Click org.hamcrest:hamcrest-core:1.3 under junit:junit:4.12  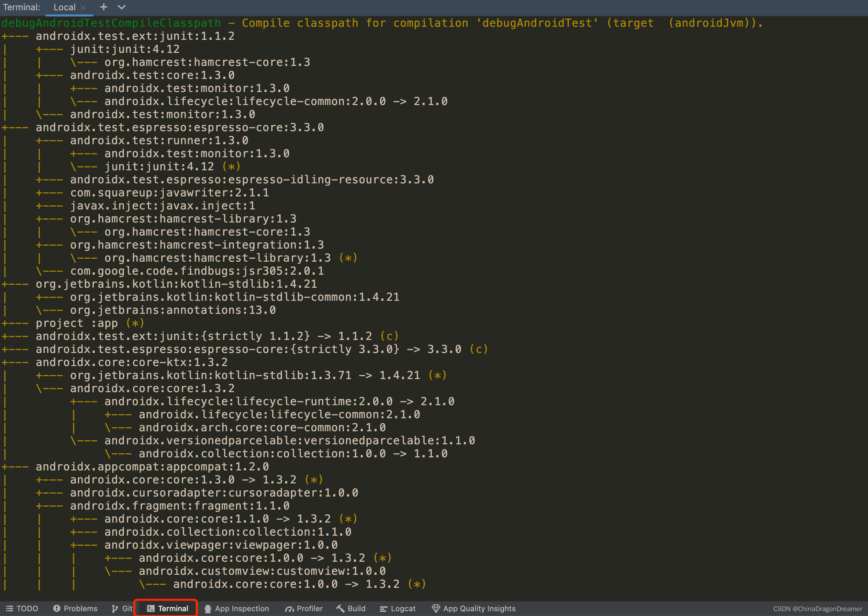[x=207, y=62]
